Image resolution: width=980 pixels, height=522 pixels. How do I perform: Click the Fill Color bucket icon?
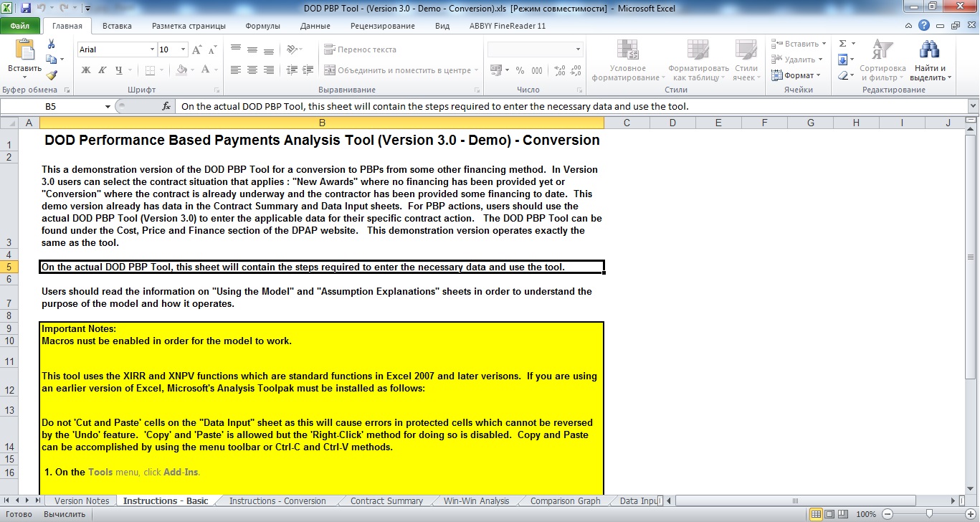click(x=181, y=70)
